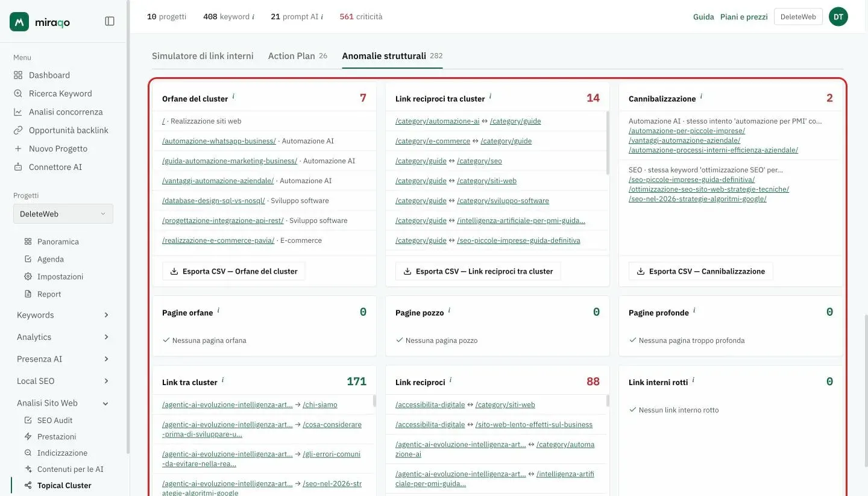Export CSV for Orfane del cluster
This screenshot has width=868, height=496.
click(234, 271)
